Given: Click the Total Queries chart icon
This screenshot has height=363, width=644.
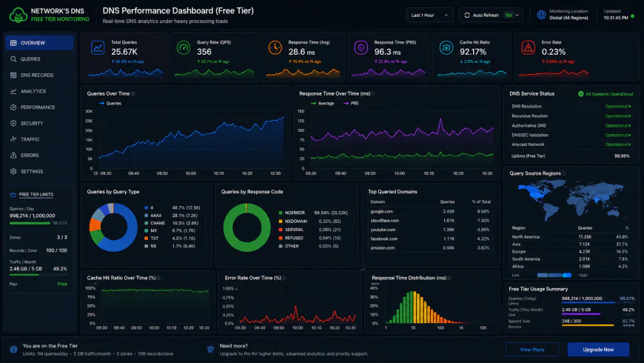Looking at the screenshot, I should tap(98, 47).
